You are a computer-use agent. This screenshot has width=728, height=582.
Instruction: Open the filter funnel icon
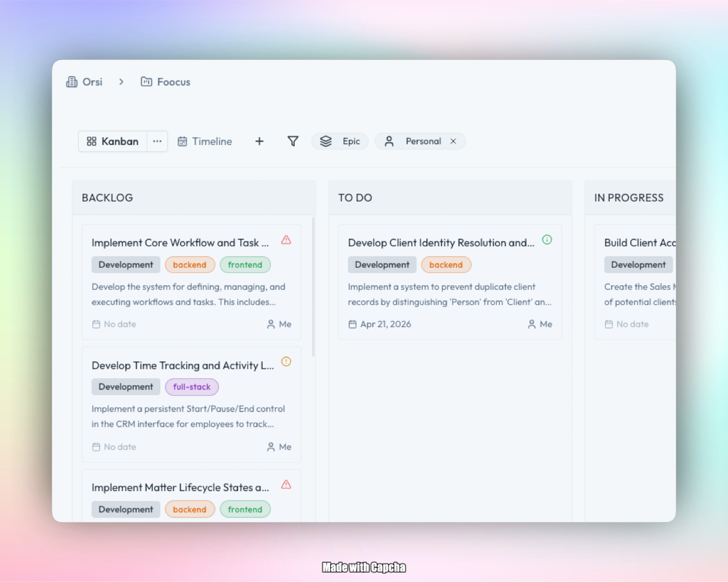click(293, 141)
